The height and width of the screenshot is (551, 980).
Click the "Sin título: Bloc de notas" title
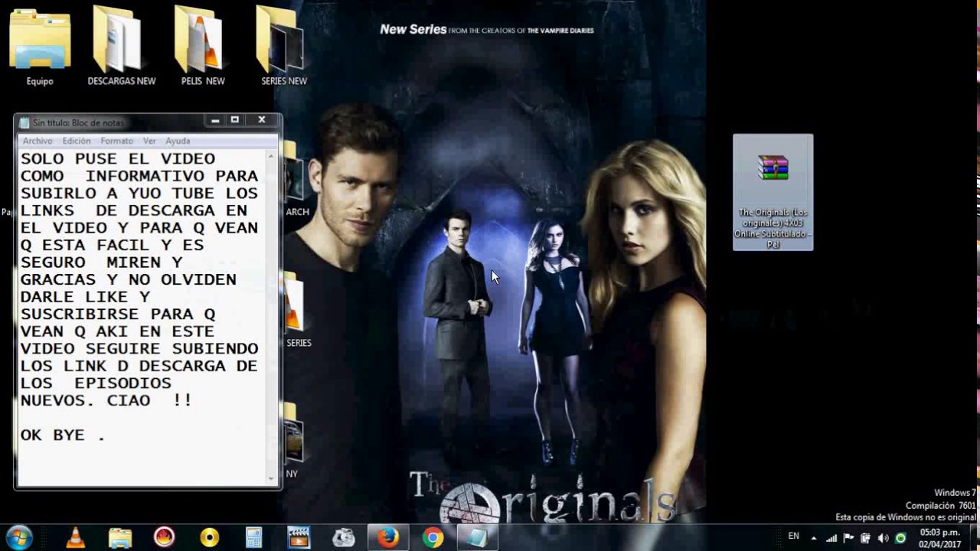point(77,122)
